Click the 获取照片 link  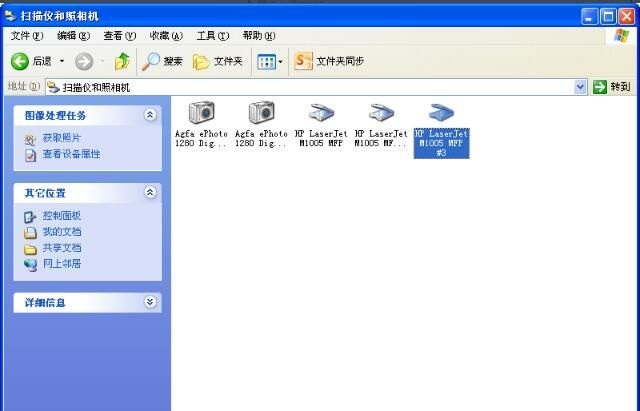pos(62,138)
